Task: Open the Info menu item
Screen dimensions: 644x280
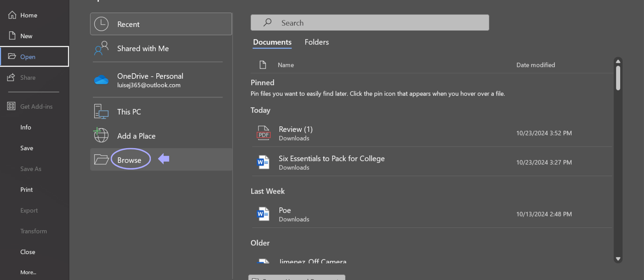Action: coord(26,127)
